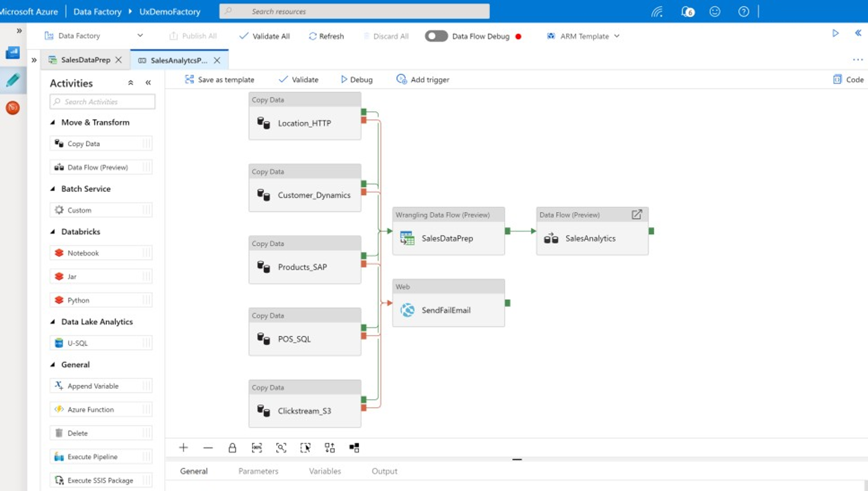Select the zoom to fit canvas icon
868x491 pixels.
(281, 448)
